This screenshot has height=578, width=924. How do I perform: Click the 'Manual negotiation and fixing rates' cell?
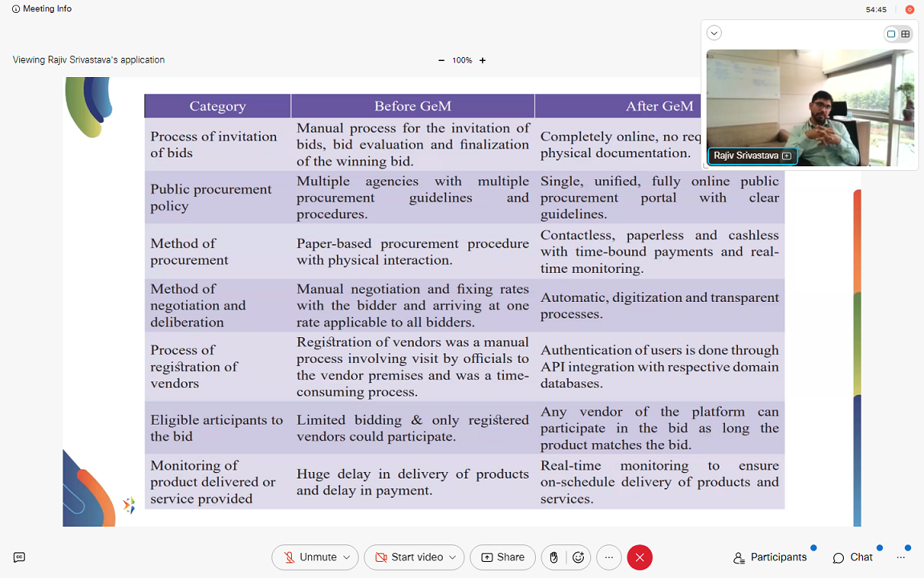(412, 306)
